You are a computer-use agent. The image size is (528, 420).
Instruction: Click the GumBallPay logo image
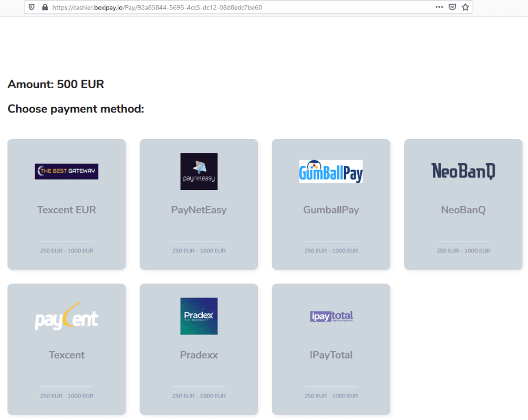[331, 171]
